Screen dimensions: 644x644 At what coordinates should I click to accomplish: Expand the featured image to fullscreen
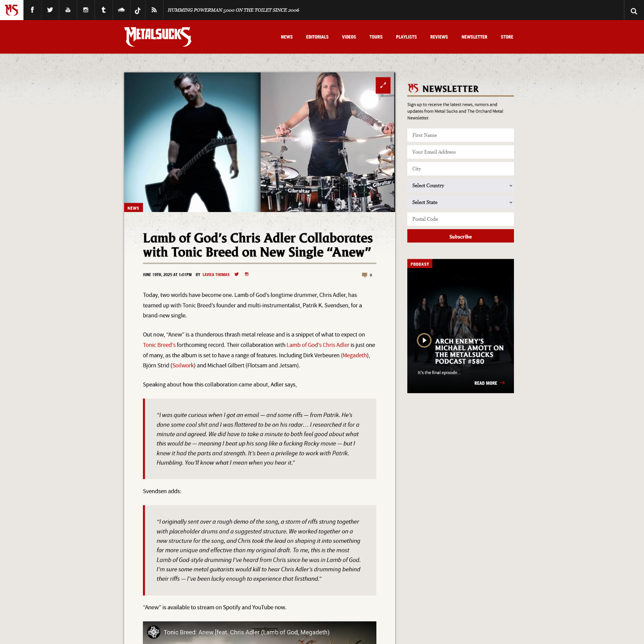pyautogui.click(x=383, y=85)
